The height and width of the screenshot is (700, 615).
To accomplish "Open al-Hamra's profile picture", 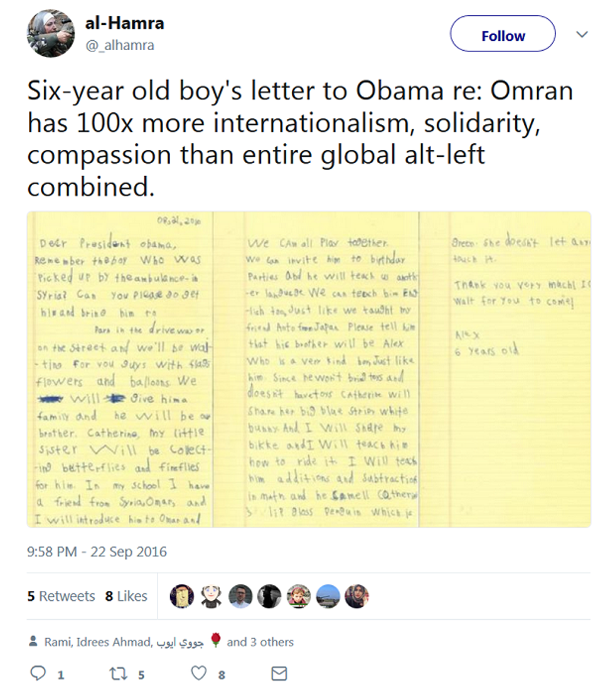I will (x=51, y=33).
